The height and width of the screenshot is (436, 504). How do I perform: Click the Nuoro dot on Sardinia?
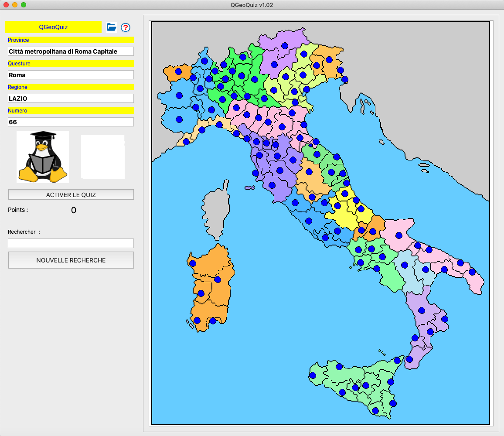click(x=218, y=279)
